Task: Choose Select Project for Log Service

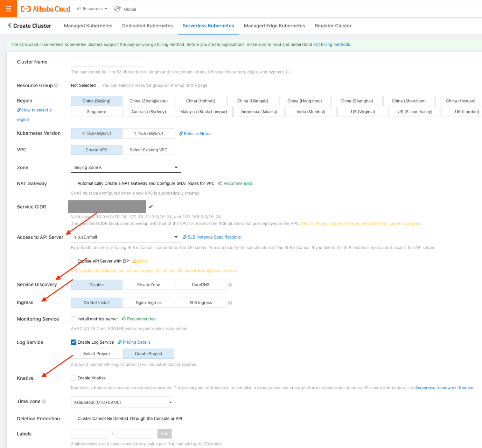Action: click(x=97, y=354)
